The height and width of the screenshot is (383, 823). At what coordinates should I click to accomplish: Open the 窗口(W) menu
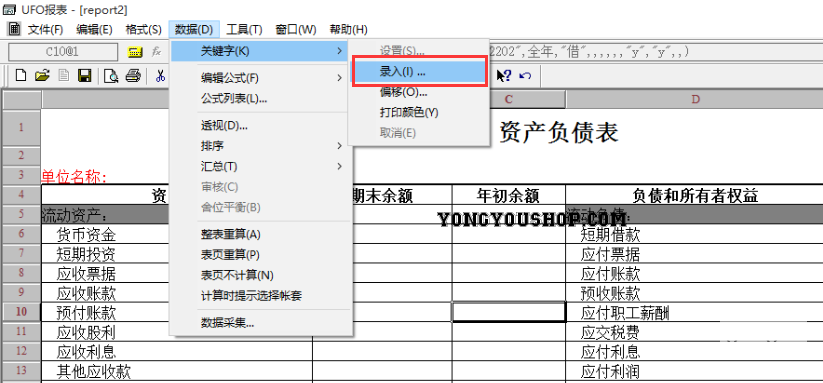(x=296, y=29)
